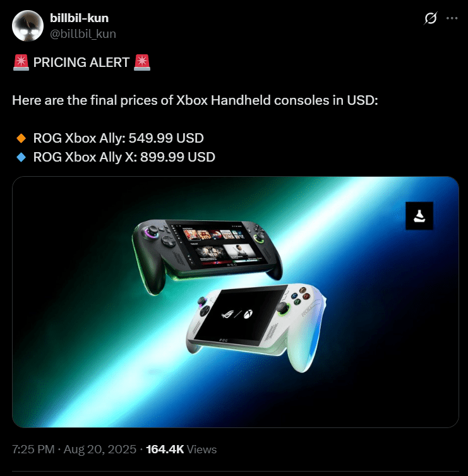Open the 164.4K Views count

click(181, 449)
